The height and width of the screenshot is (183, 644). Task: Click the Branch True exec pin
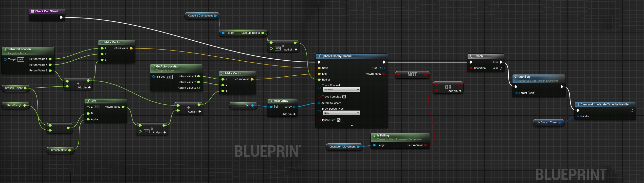point(501,62)
